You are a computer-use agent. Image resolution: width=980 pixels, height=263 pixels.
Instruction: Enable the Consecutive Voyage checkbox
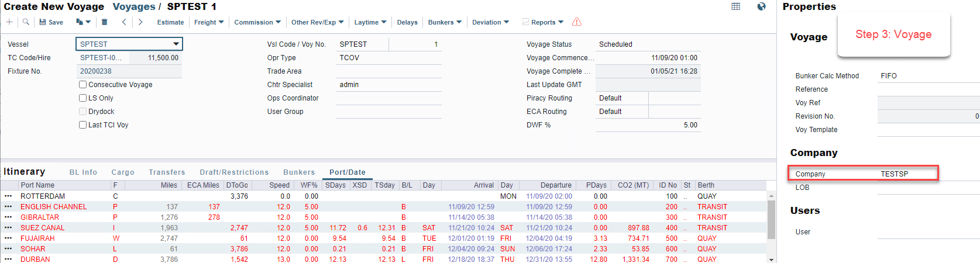click(x=83, y=85)
